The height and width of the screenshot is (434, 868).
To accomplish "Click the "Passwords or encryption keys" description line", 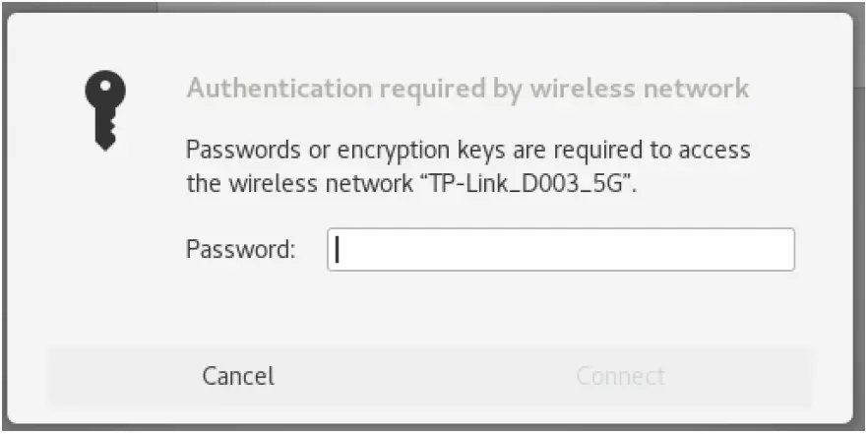I will click(x=467, y=151).
